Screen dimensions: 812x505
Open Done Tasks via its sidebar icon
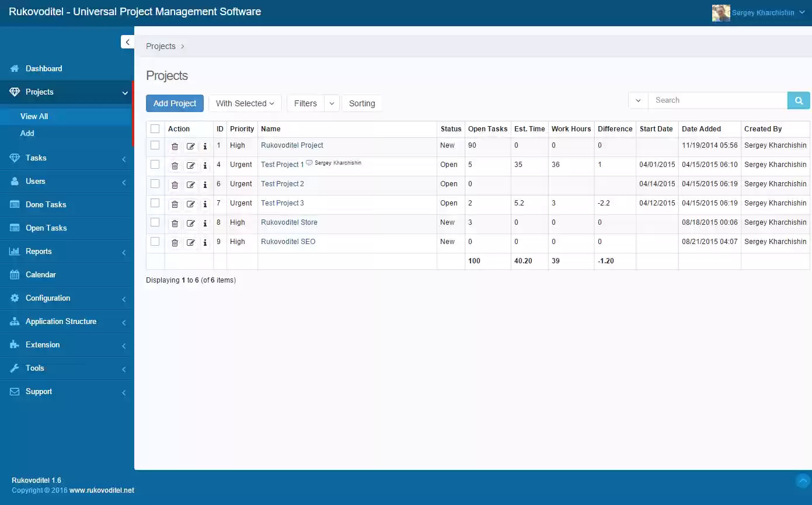13,204
